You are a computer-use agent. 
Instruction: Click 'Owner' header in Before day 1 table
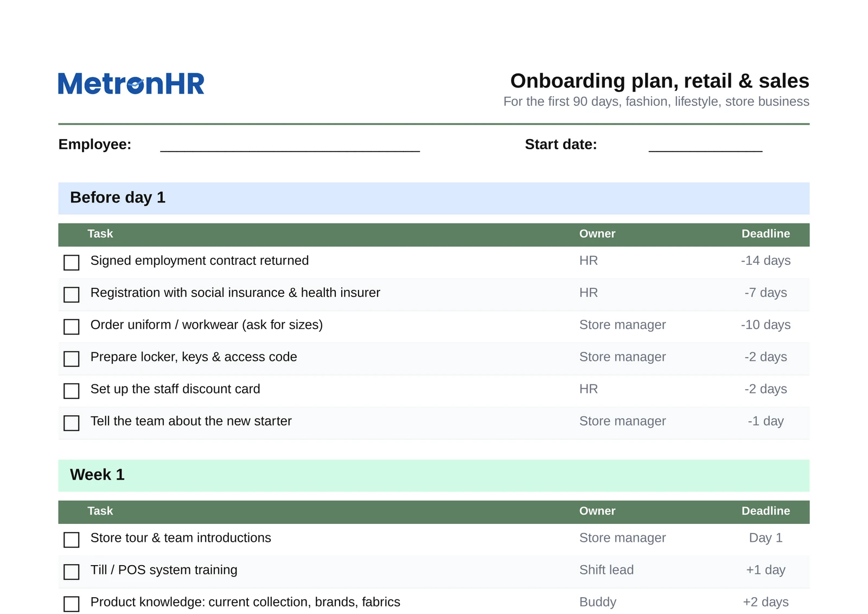click(x=597, y=234)
